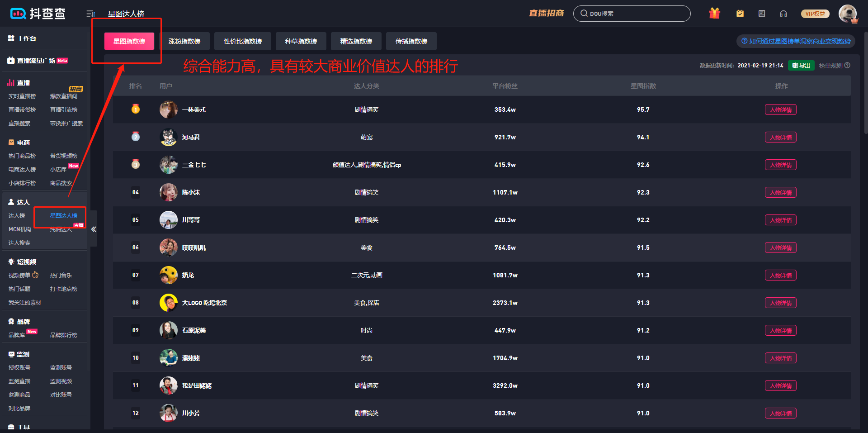This screenshot has height=433, width=868.
Task: Click the headphones customer service icon
Action: pos(783,14)
